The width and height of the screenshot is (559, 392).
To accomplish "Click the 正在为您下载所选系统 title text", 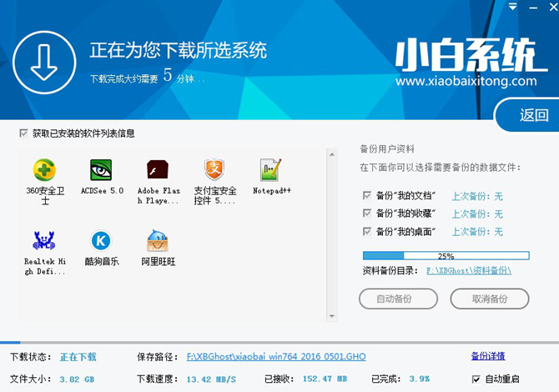I will [178, 50].
